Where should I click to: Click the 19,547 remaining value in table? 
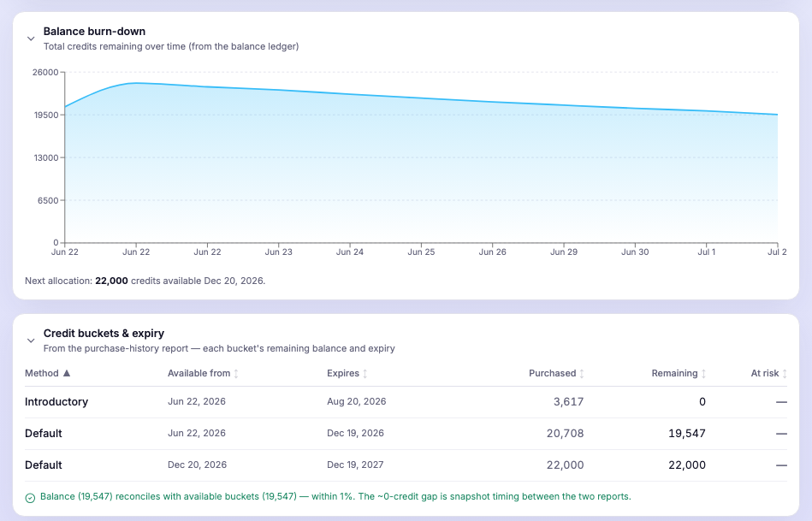coord(687,434)
